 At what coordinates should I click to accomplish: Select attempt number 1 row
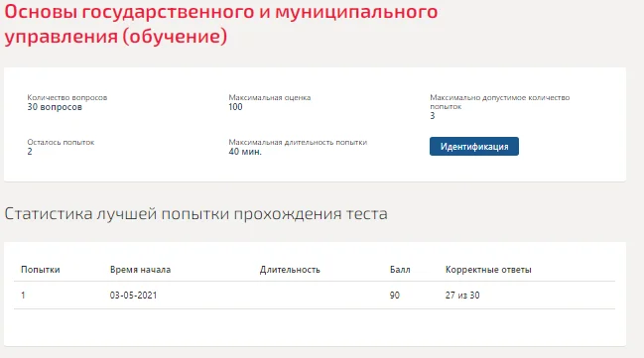(315, 295)
